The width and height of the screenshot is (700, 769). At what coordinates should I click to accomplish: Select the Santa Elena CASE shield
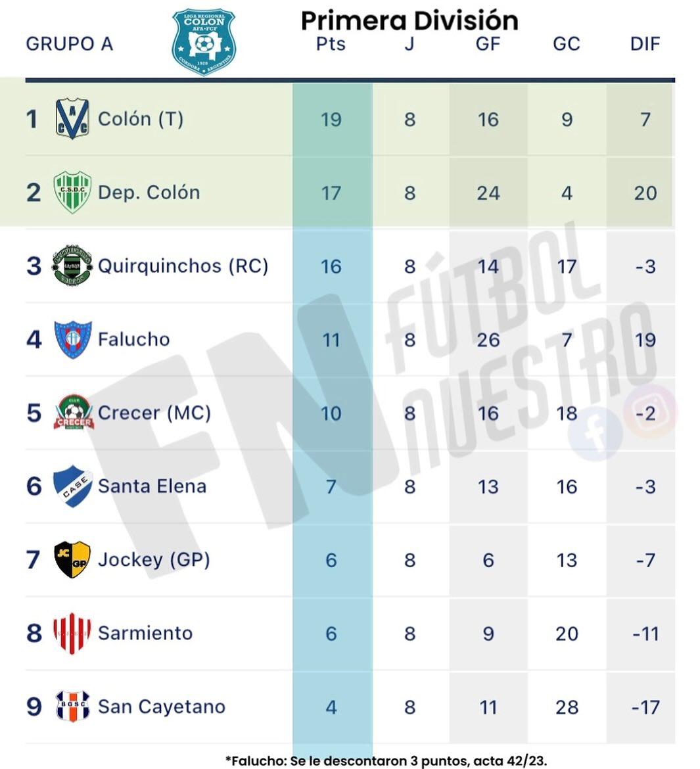coord(72,486)
